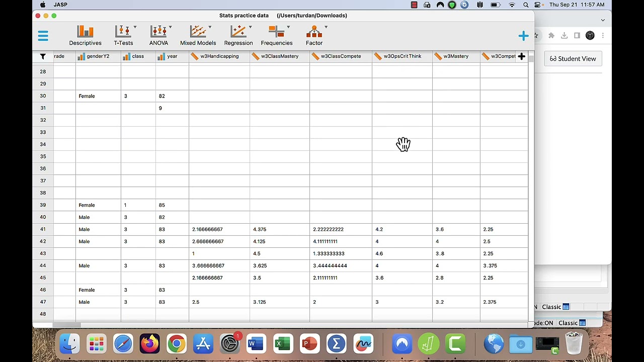Open Trash from the Dock
Image resolution: width=644 pixels, height=362 pixels.
click(x=574, y=344)
